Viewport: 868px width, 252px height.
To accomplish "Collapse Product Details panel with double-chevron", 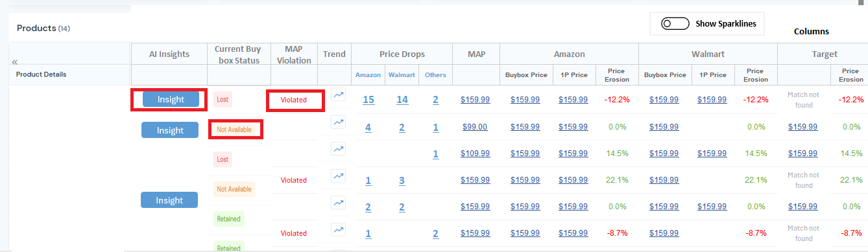I will point(14,62).
